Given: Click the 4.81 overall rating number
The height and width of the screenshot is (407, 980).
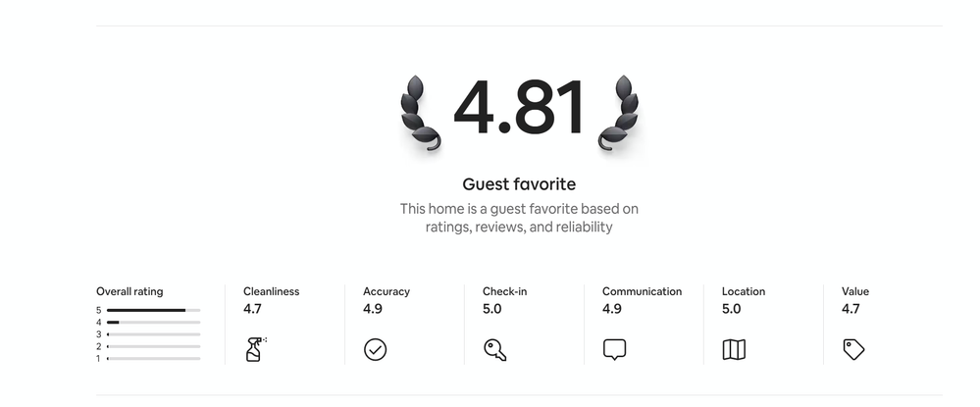Looking at the screenshot, I should coord(519,107).
